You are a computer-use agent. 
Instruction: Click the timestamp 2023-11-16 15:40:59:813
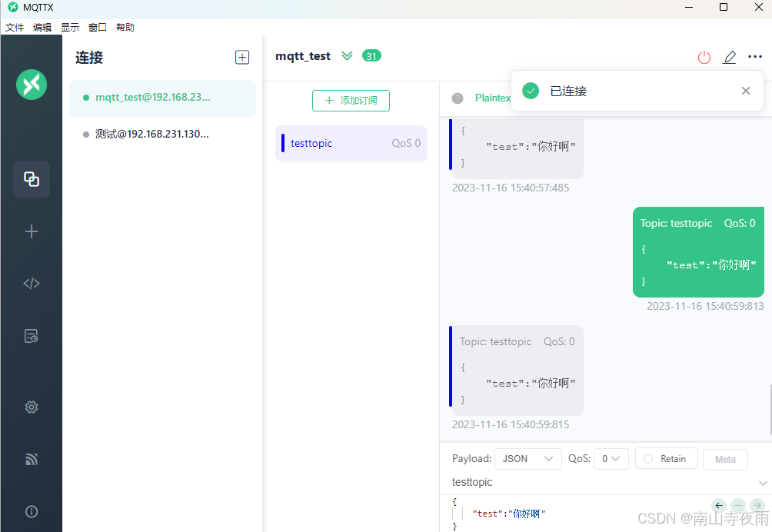tap(705, 306)
